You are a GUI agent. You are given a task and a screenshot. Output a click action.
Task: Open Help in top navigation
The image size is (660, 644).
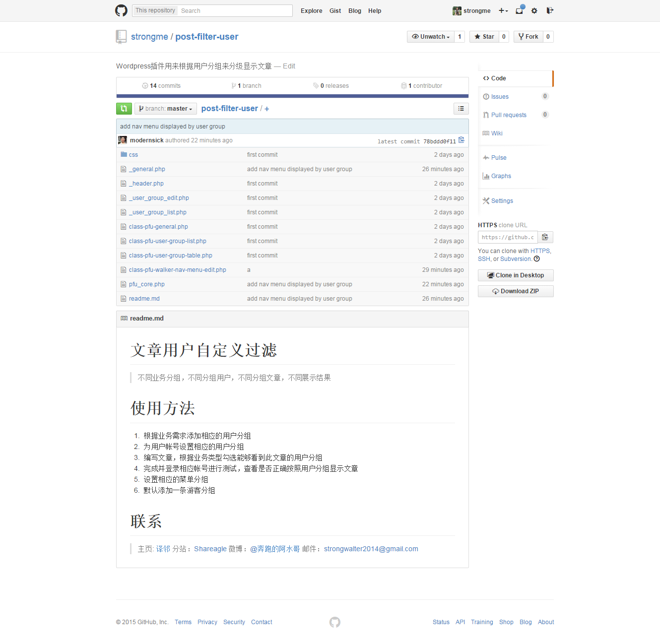[x=375, y=11]
